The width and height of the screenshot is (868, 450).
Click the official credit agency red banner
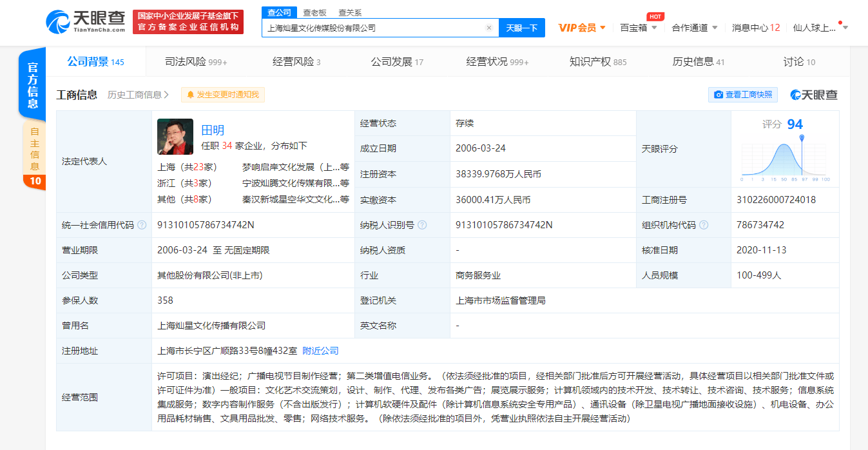coord(188,22)
